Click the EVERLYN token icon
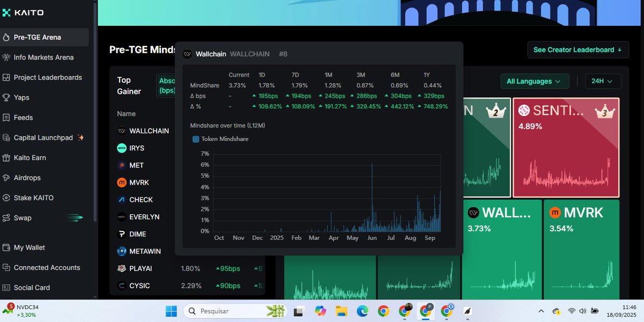This screenshot has width=644, height=322. (122, 217)
